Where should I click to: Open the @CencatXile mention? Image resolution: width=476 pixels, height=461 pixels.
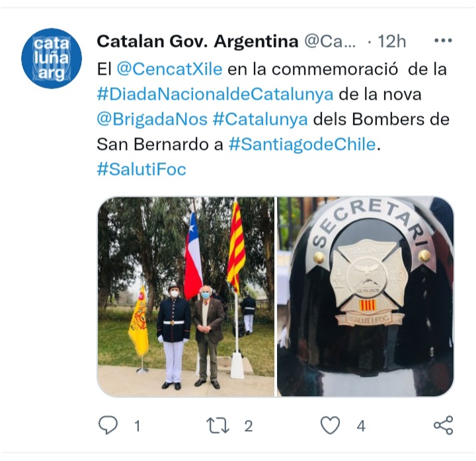tap(169, 69)
